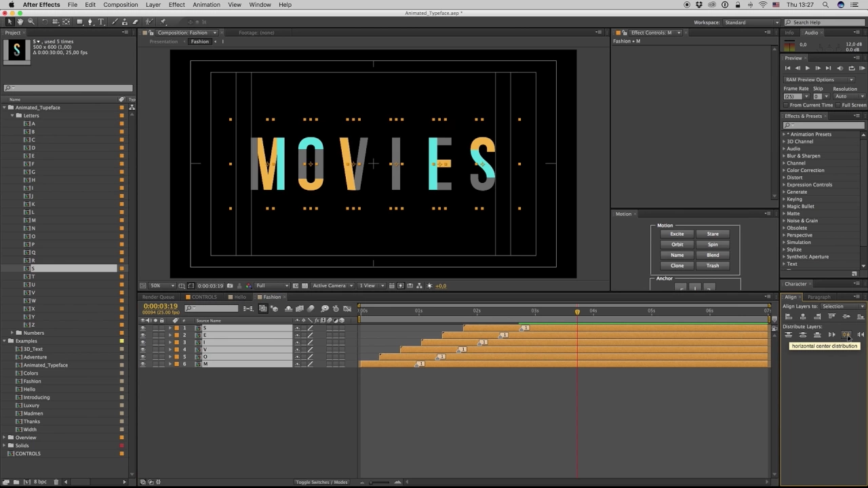Pick the Pen tool in toolbar
Viewport: 868px width, 488px height.
coord(90,22)
